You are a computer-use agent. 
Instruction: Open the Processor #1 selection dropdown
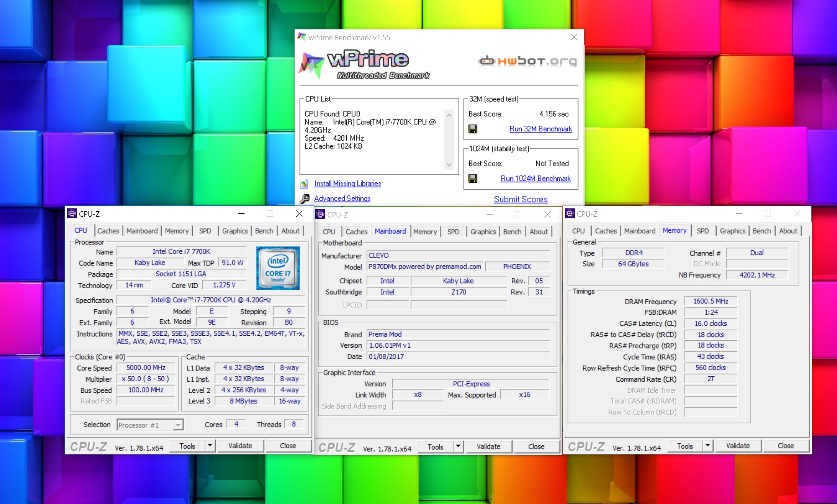[178, 425]
